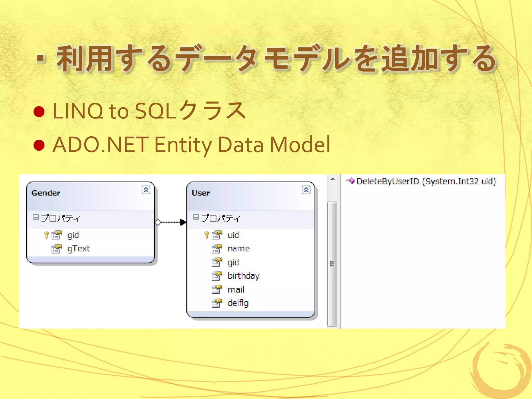Screen dimensions: 532x399
Task: Click the property icon beside gText
Action: coord(57,249)
